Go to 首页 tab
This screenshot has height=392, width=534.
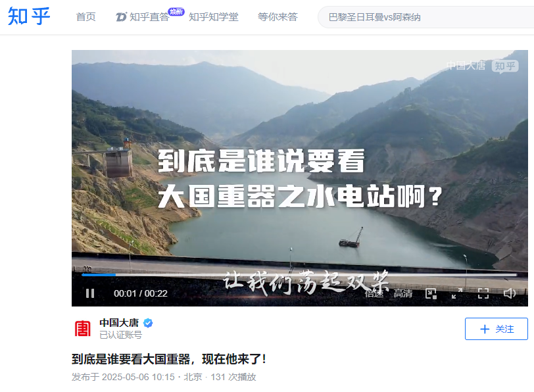pos(85,16)
